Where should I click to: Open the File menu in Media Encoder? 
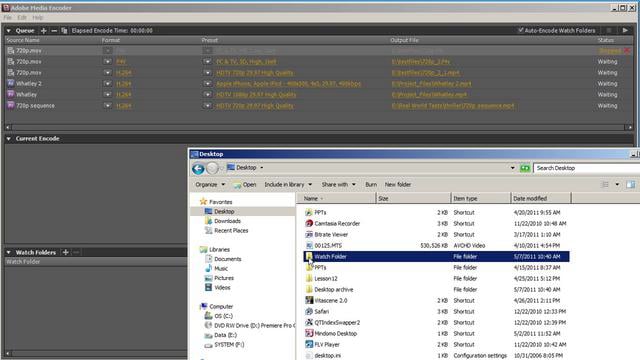[7, 18]
